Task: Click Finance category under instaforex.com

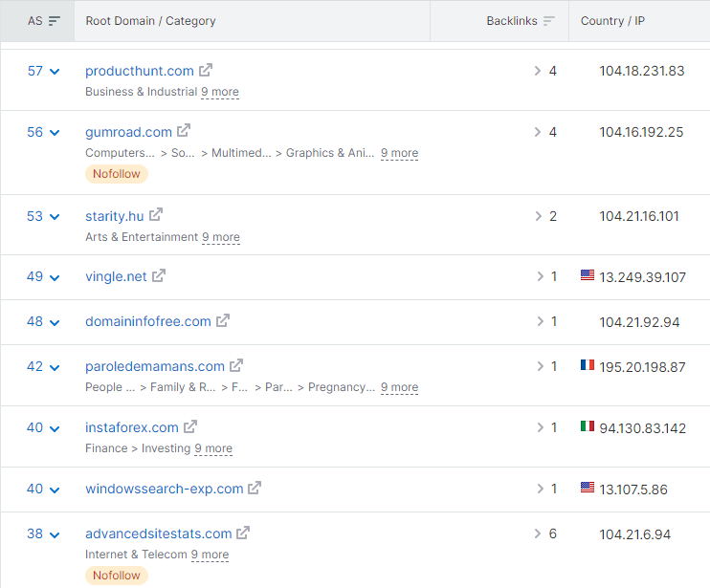Action: [106, 448]
